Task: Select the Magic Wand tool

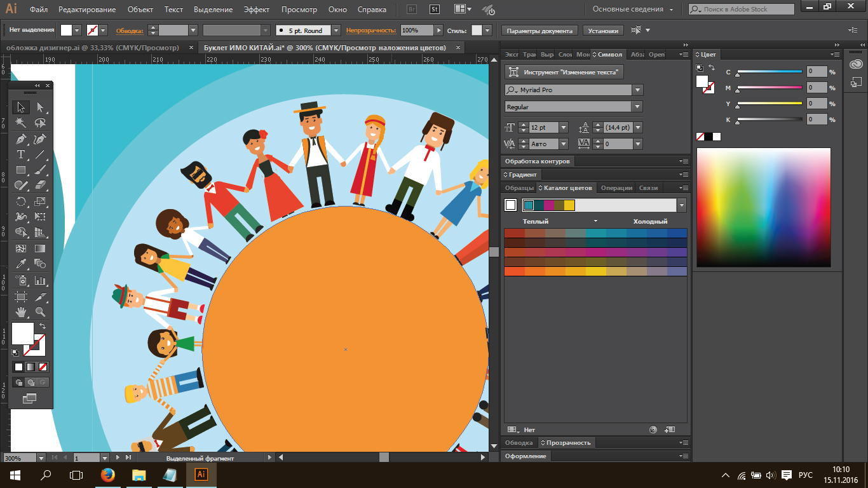Action: (21, 123)
